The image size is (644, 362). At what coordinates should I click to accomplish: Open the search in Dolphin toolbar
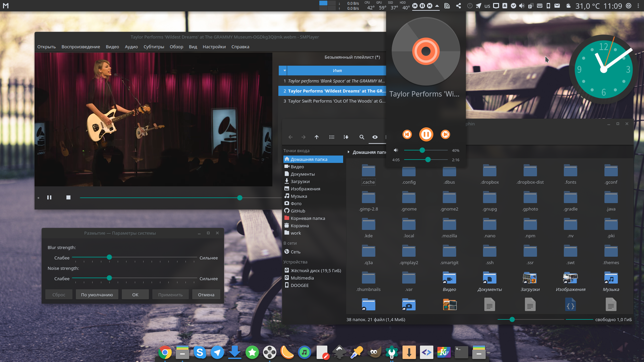(x=362, y=137)
